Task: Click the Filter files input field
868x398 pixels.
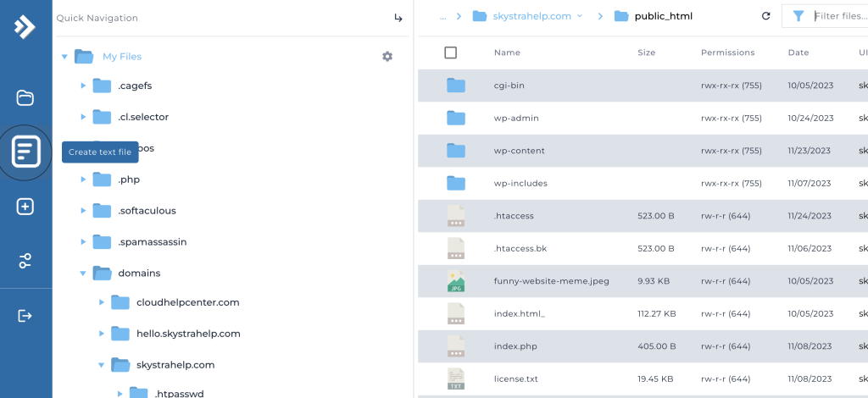Action: coord(839,16)
